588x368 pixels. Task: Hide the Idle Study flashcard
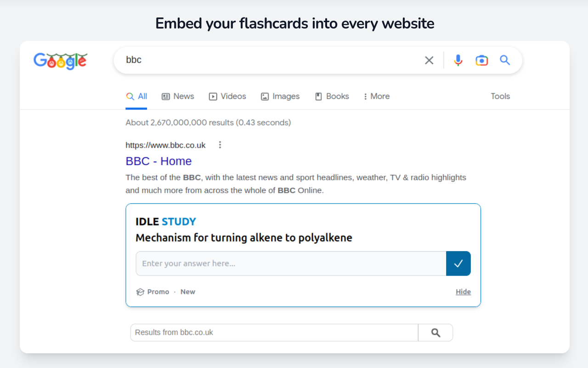[x=463, y=292]
